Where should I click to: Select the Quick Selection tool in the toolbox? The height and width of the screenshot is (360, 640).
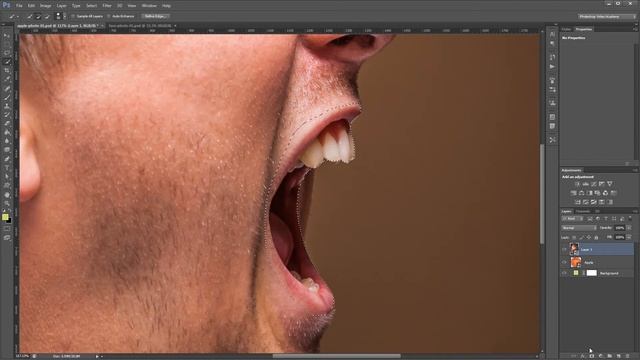click(7, 62)
